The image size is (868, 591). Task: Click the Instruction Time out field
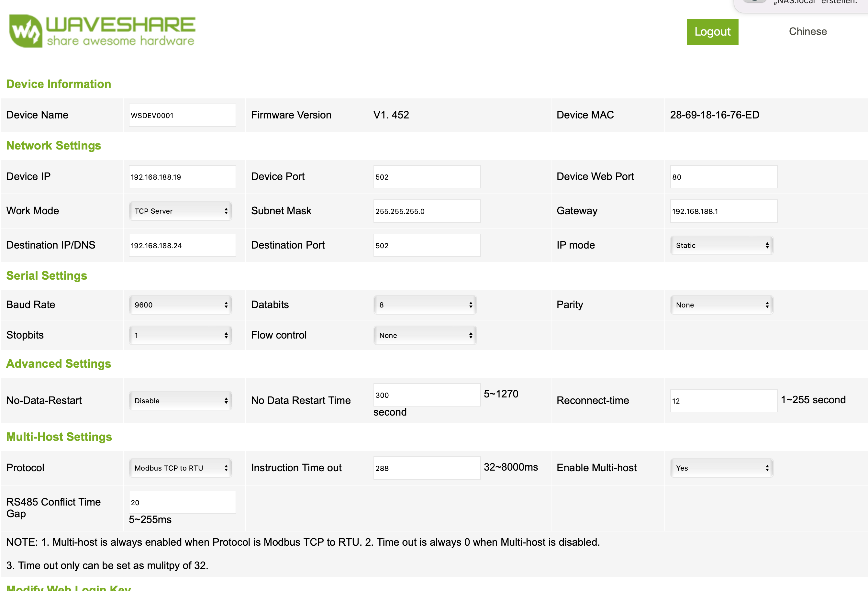427,468
